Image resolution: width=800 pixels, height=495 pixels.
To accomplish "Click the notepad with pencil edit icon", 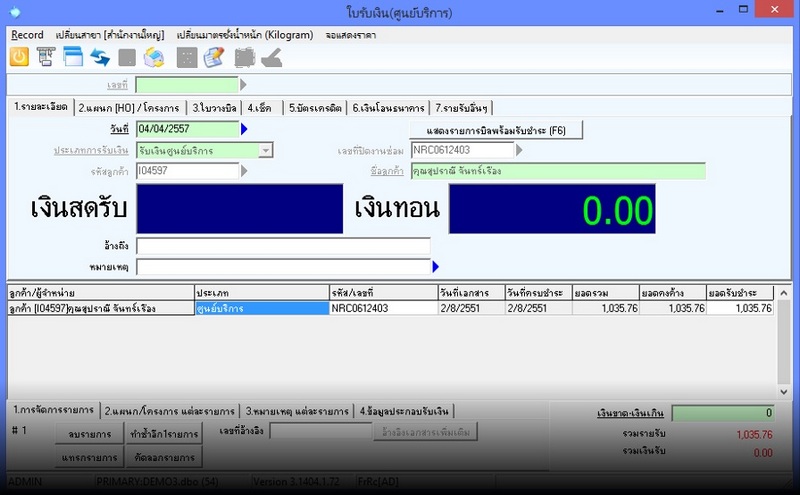I will [x=213, y=57].
